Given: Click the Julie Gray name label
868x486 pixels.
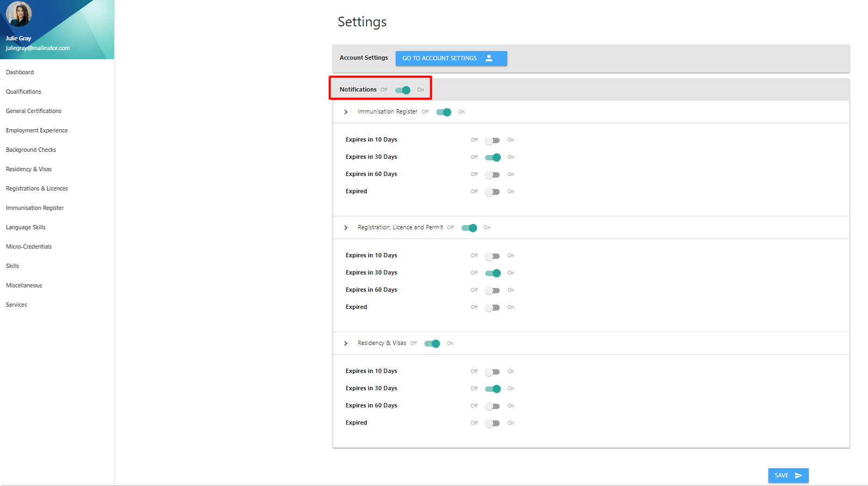Looking at the screenshot, I should tap(18, 38).
